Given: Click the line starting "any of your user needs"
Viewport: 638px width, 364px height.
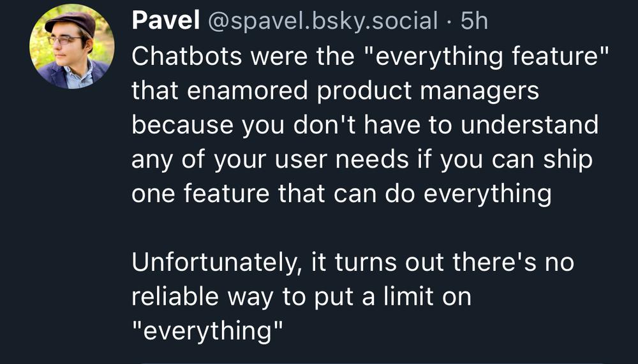Looking at the screenshot, I should coord(362,159).
